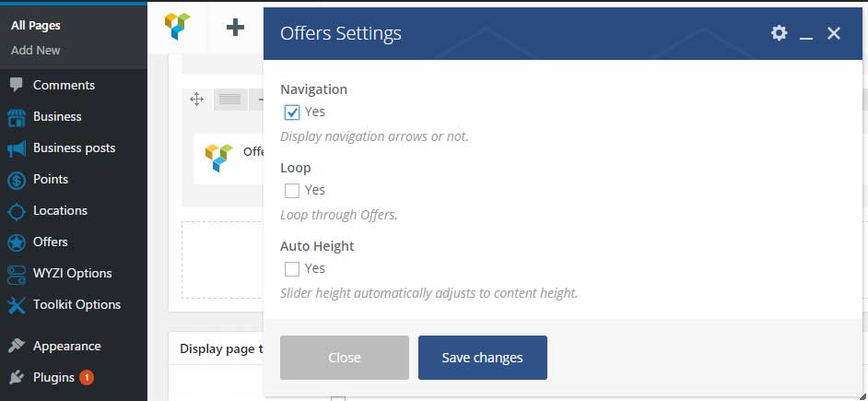Viewport: 868px width, 401px height.
Task: Uncheck the Navigation Yes checkbox
Action: [x=292, y=112]
